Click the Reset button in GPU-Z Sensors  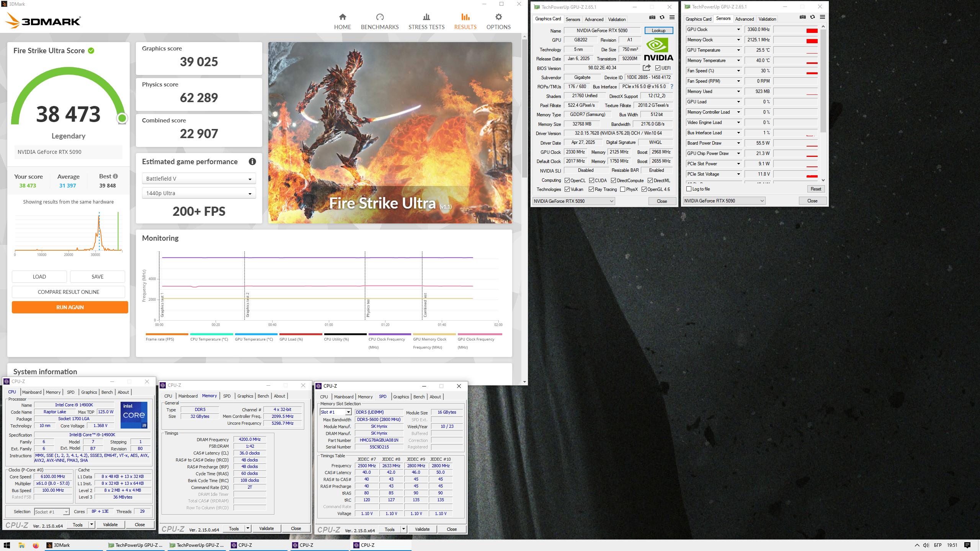[x=815, y=189]
